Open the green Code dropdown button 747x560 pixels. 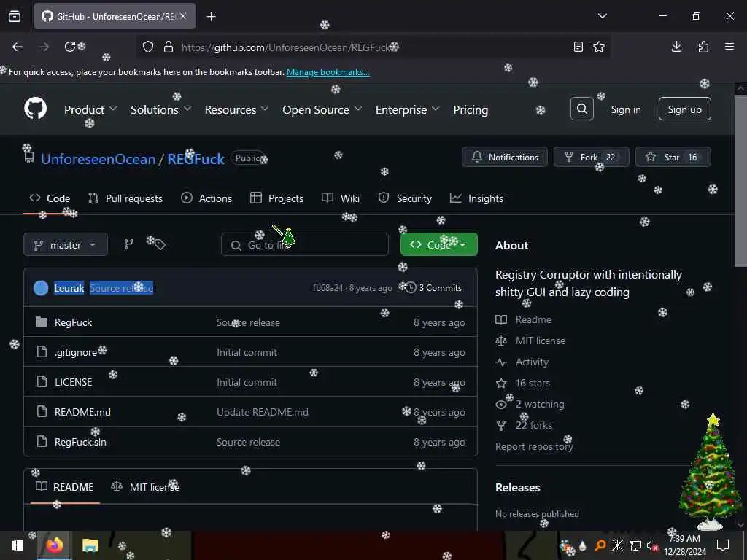pos(438,244)
